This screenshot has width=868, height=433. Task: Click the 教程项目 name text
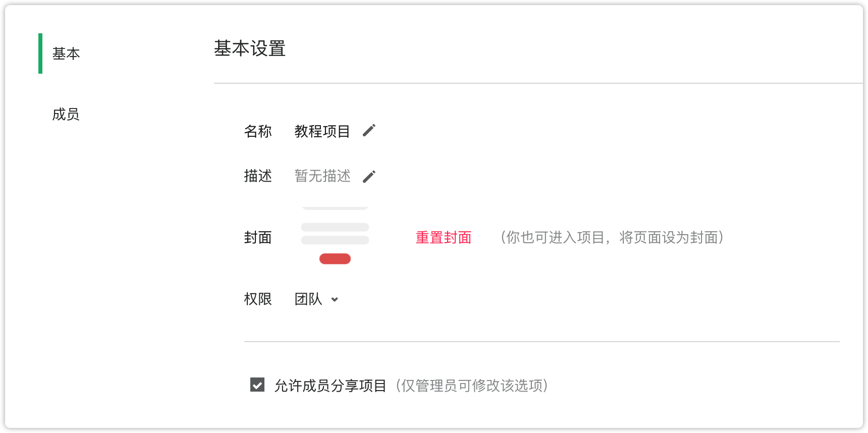tap(322, 131)
